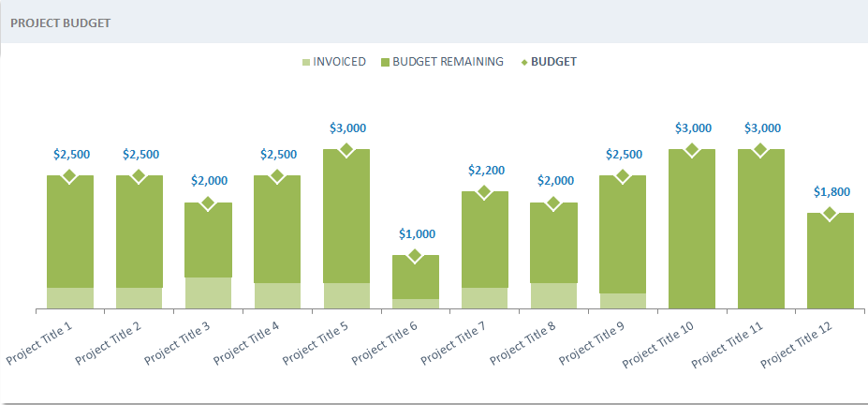Select the invoiced bar segment of Project Title 3
The height and width of the screenshot is (405, 868).
click(208, 292)
